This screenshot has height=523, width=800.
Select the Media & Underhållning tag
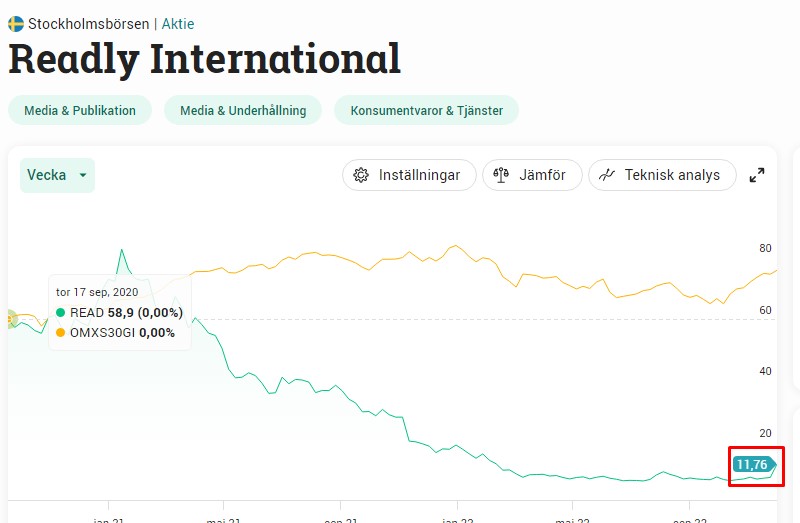(243, 110)
